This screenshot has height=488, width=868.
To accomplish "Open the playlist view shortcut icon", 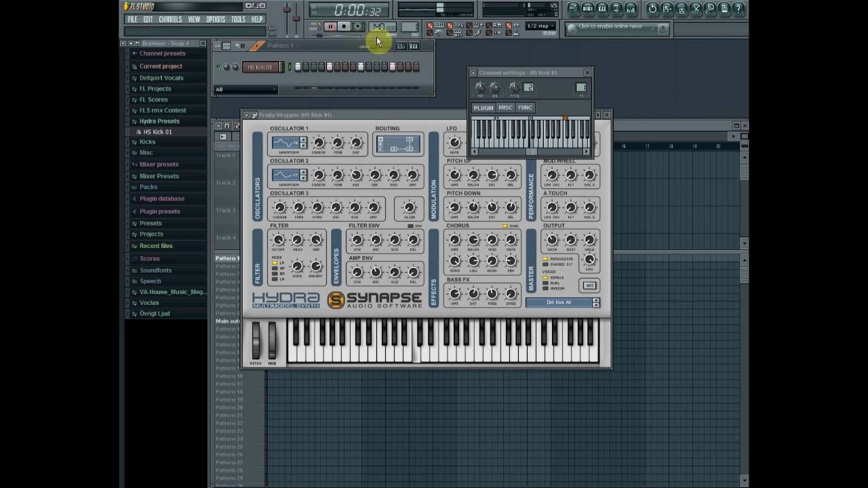I will (x=574, y=9).
